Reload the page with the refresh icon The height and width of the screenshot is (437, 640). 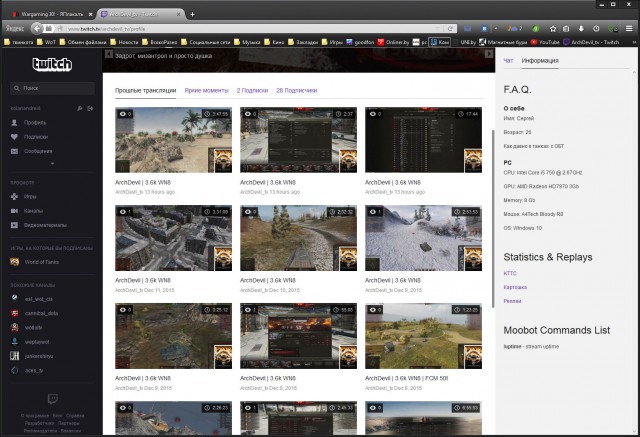tap(450, 29)
